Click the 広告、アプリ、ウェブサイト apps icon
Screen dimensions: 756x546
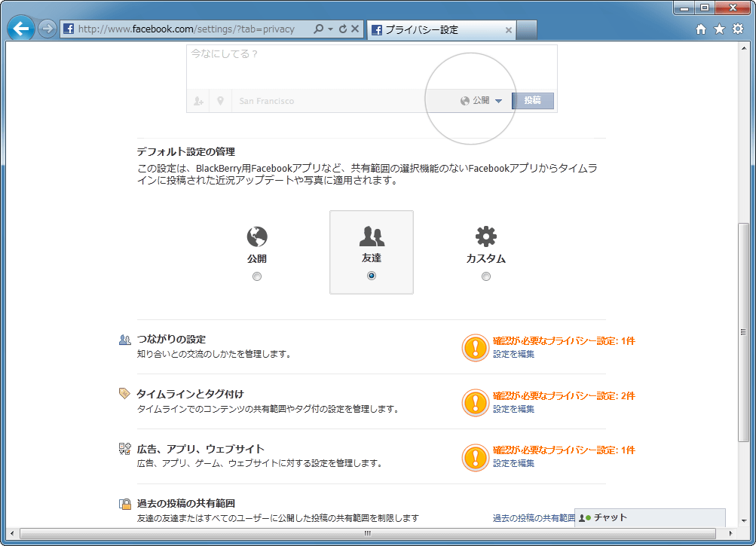(x=125, y=449)
